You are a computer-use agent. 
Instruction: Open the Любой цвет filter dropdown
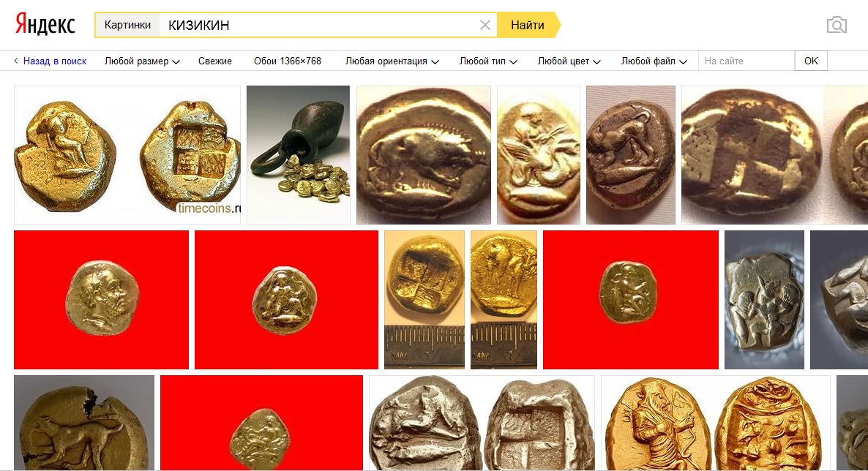point(569,61)
